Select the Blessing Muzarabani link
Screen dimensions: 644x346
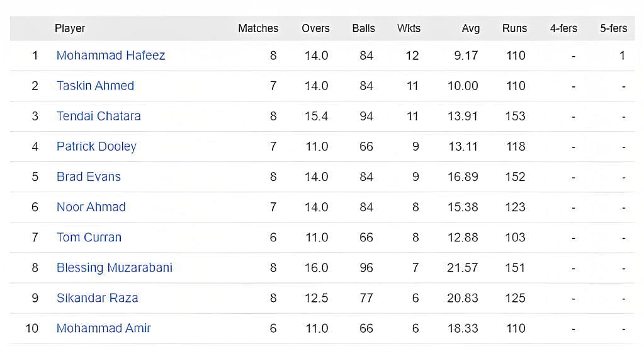(x=115, y=267)
